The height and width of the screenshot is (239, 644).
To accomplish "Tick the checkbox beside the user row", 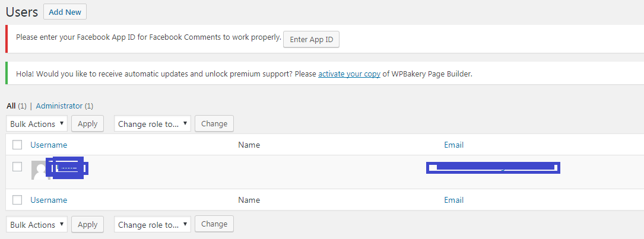I will pos(17,167).
